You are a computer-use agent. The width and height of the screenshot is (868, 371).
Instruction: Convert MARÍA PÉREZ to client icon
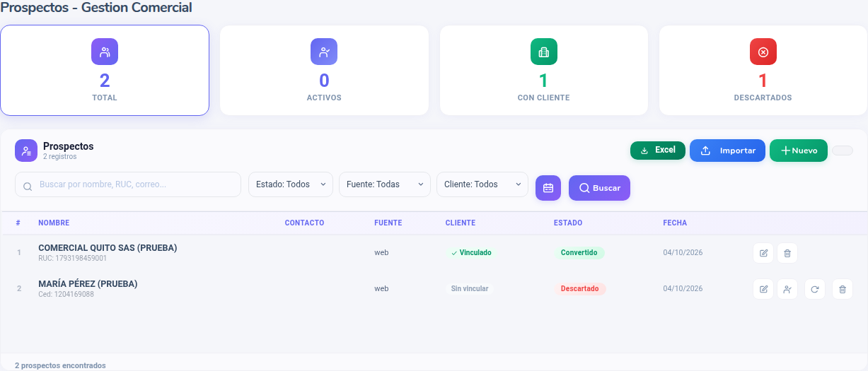pos(787,289)
